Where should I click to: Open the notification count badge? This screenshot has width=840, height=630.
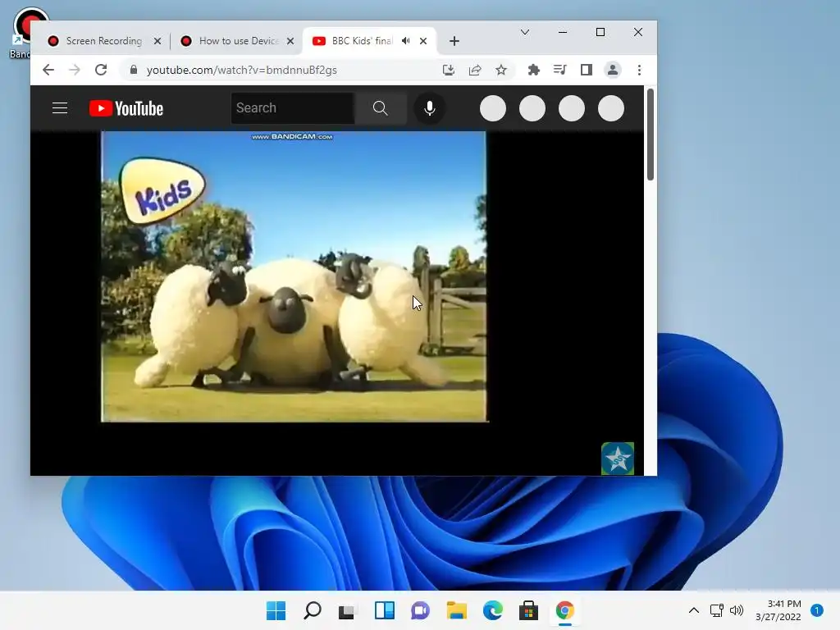tap(817, 610)
